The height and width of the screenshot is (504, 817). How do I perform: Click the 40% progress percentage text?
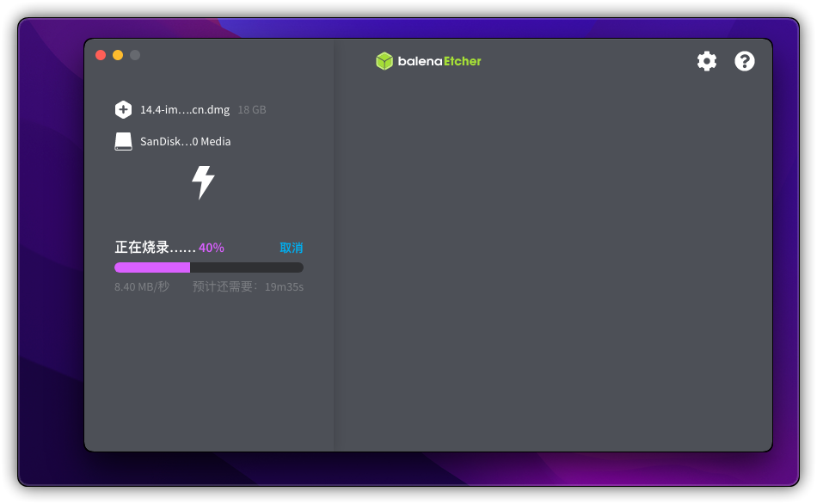tap(212, 248)
